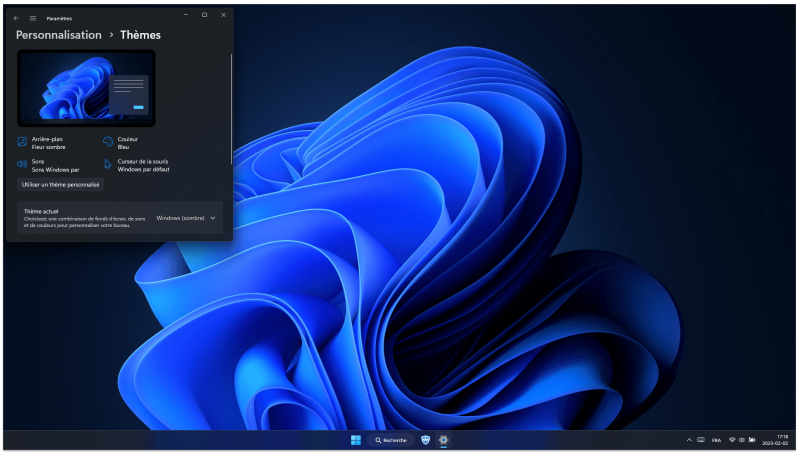Screen dimensions: 800x454
Task: Open the Windows Start menu
Action: 355,440
